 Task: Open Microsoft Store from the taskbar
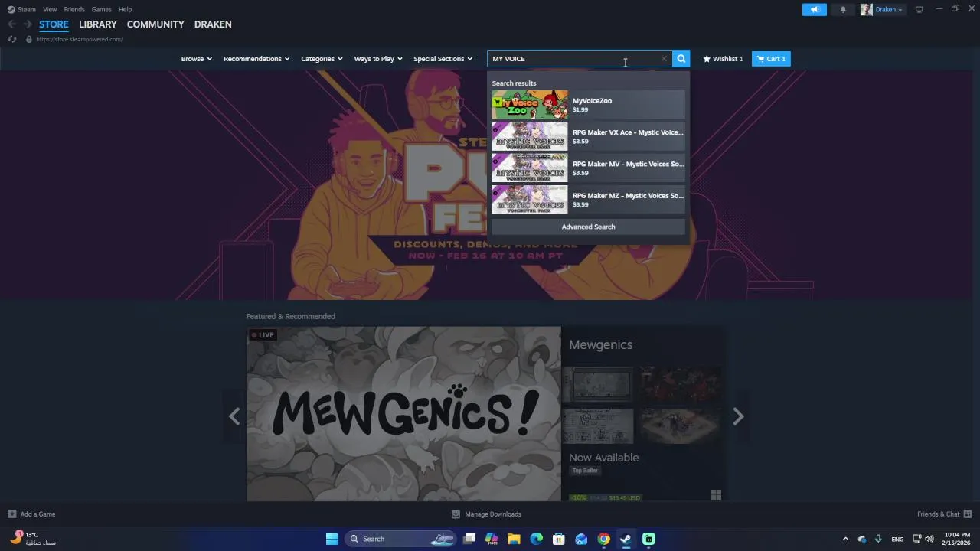558,539
